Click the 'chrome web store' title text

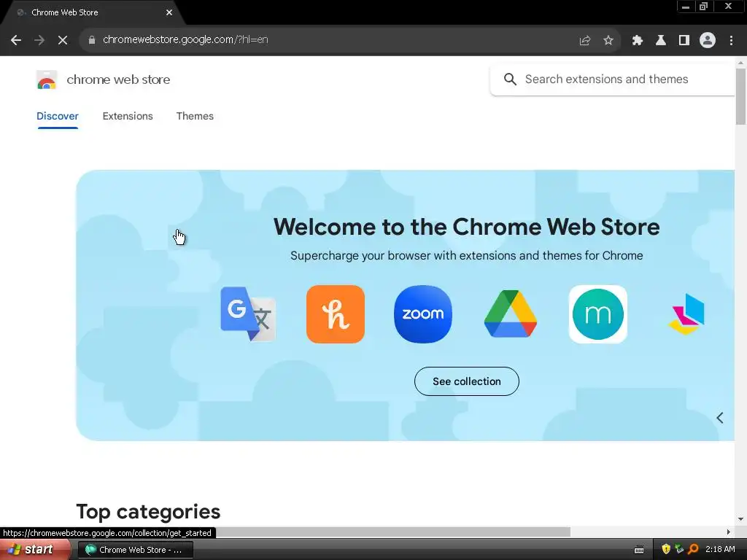[x=118, y=79]
